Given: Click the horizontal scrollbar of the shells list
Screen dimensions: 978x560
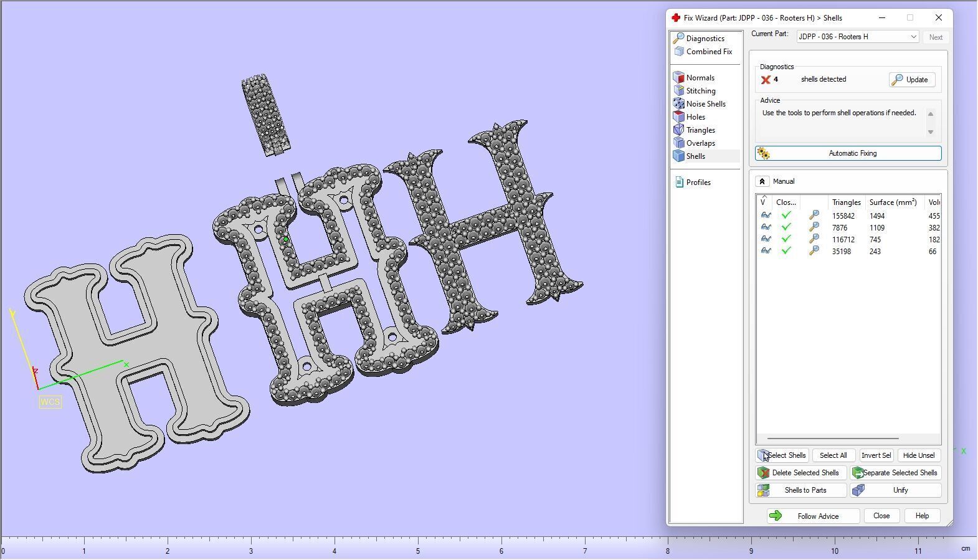Looking at the screenshot, I should [833, 439].
